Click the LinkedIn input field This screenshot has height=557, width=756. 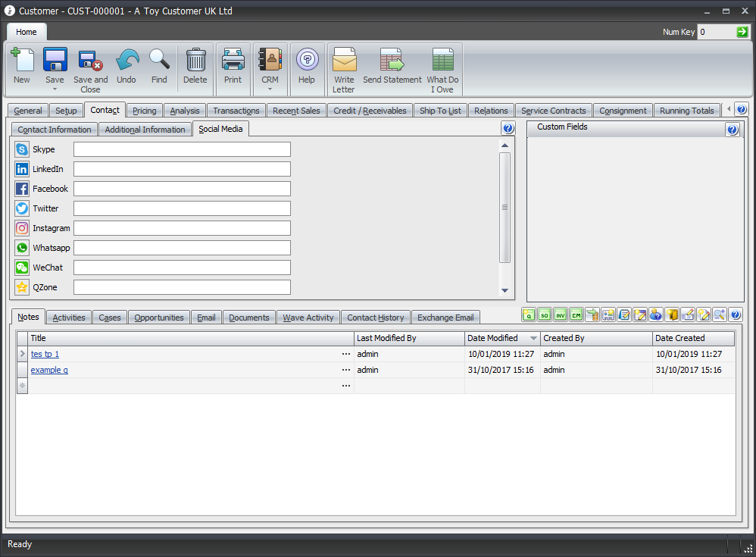pos(182,169)
